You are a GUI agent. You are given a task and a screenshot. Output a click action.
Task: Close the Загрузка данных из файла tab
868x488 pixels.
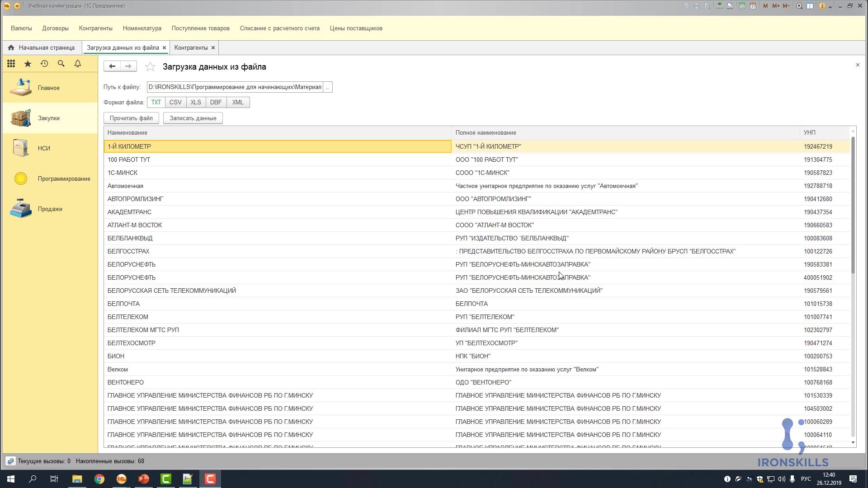click(x=164, y=47)
